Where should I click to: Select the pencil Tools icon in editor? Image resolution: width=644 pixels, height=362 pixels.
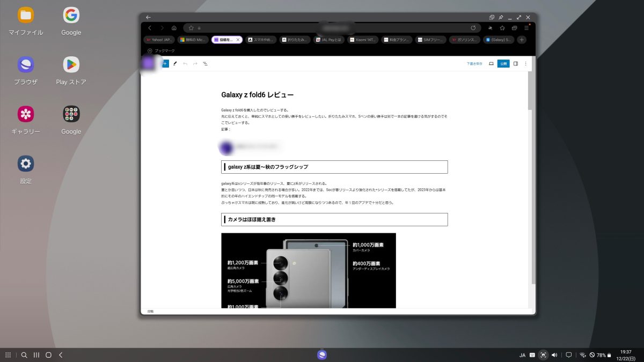[175, 63]
